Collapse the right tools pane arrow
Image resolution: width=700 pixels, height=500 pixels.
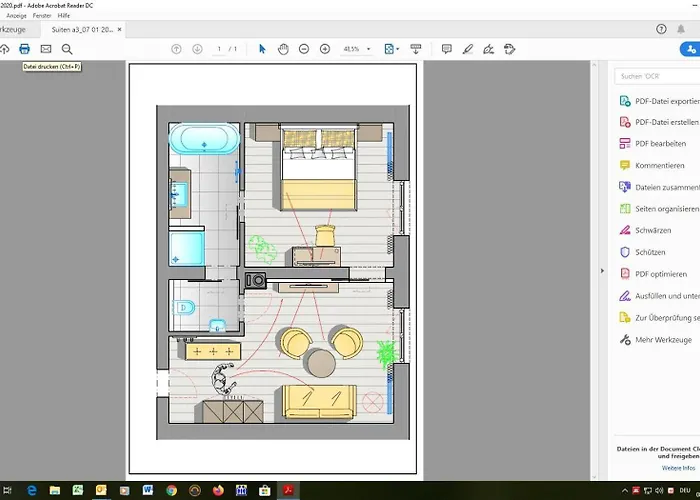601,270
